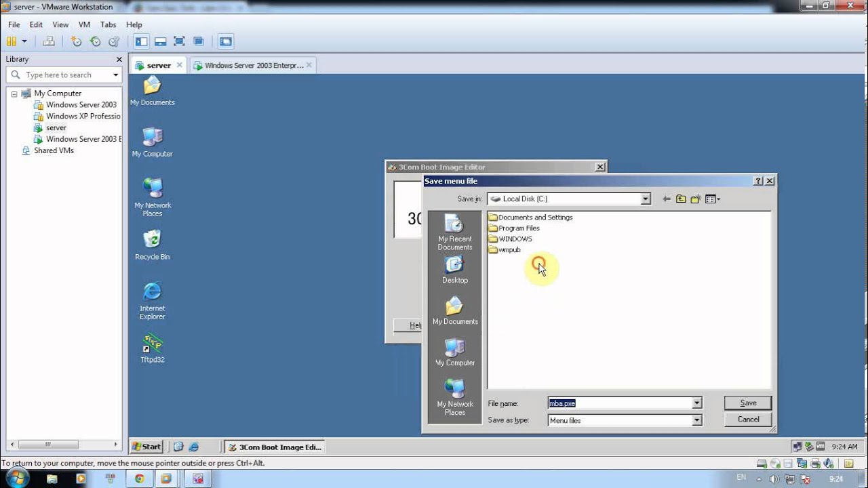The image size is (868, 488).
Task: Toggle thumbnail bar view icon
Action: 160,41
